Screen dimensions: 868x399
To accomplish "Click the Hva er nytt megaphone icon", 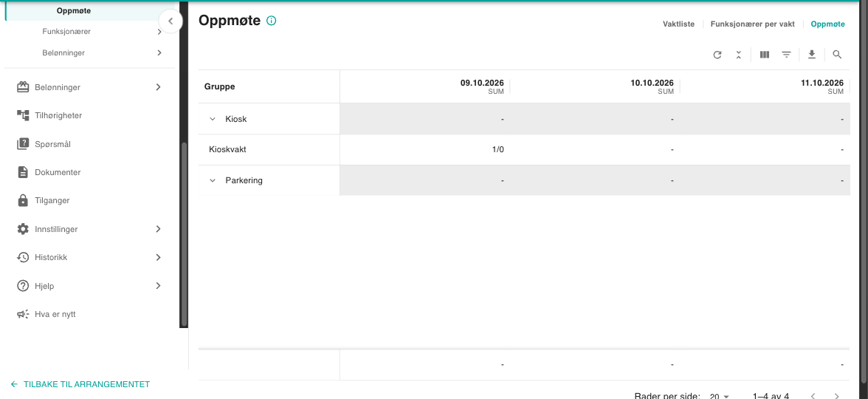I will 23,314.
